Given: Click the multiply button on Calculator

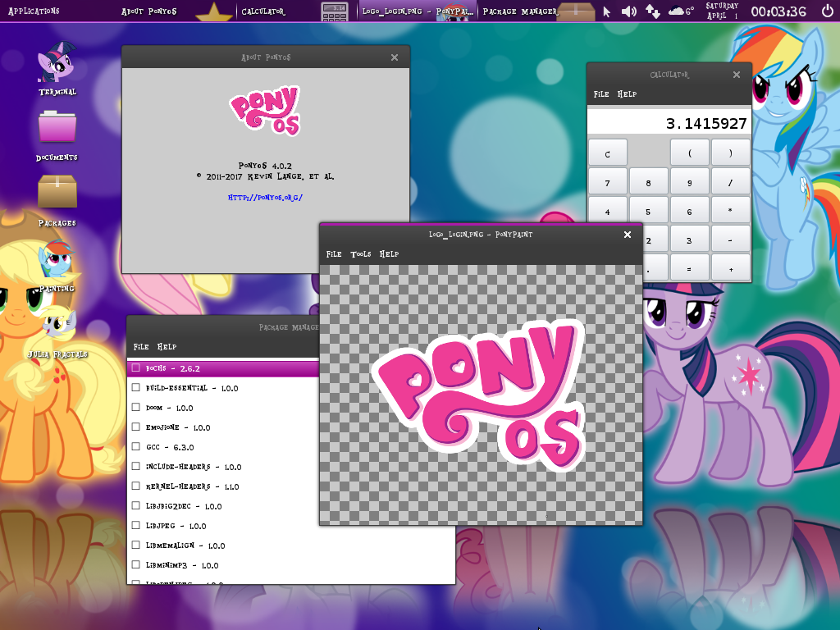Looking at the screenshot, I should (731, 211).
